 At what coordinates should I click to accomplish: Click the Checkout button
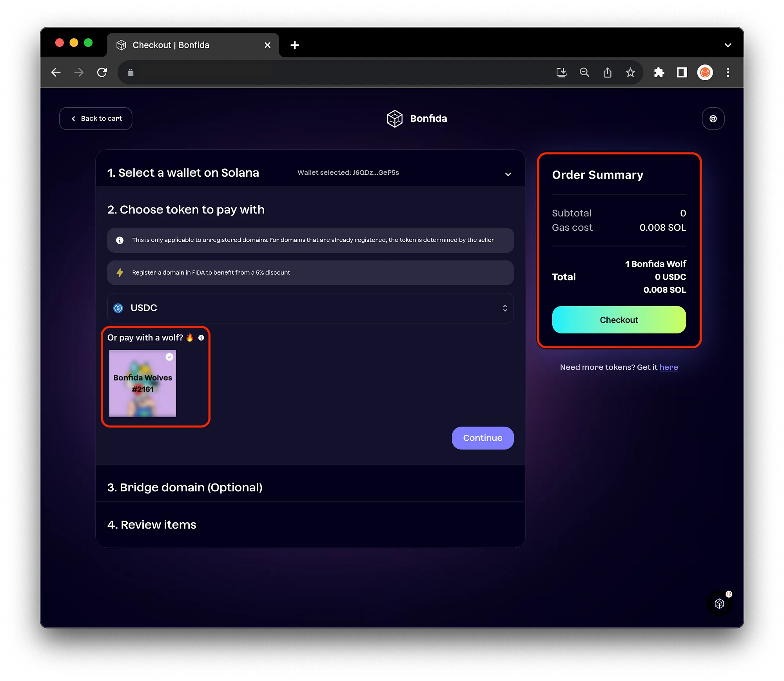pyautogui.click(x=619, y=320)
